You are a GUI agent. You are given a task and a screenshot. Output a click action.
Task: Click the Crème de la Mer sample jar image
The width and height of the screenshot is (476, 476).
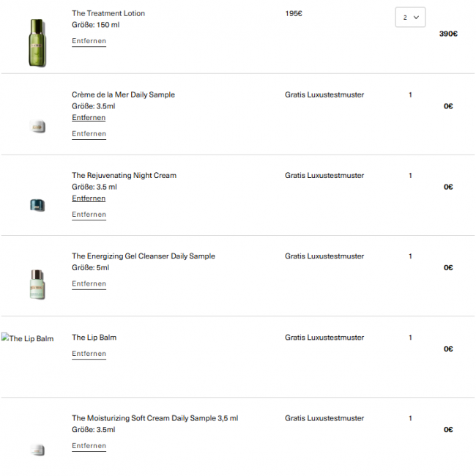pyautogui.click(x=38, y=127)
